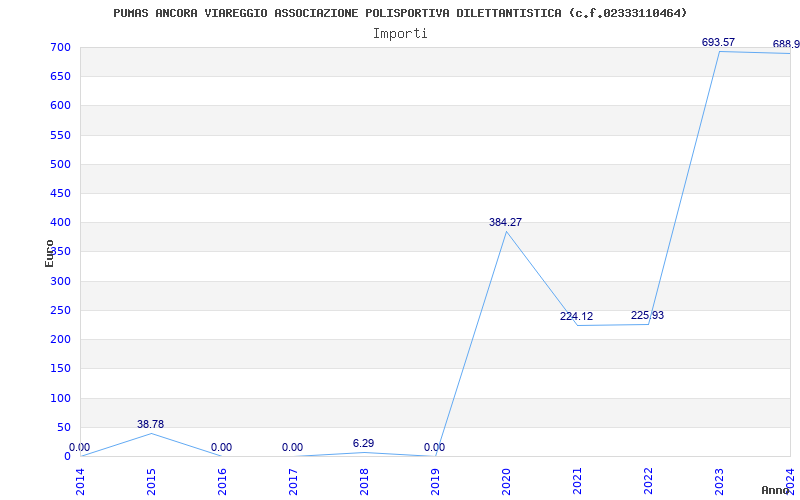
Task: Click the 450 y-axis tick label
Action: (60, 193)
